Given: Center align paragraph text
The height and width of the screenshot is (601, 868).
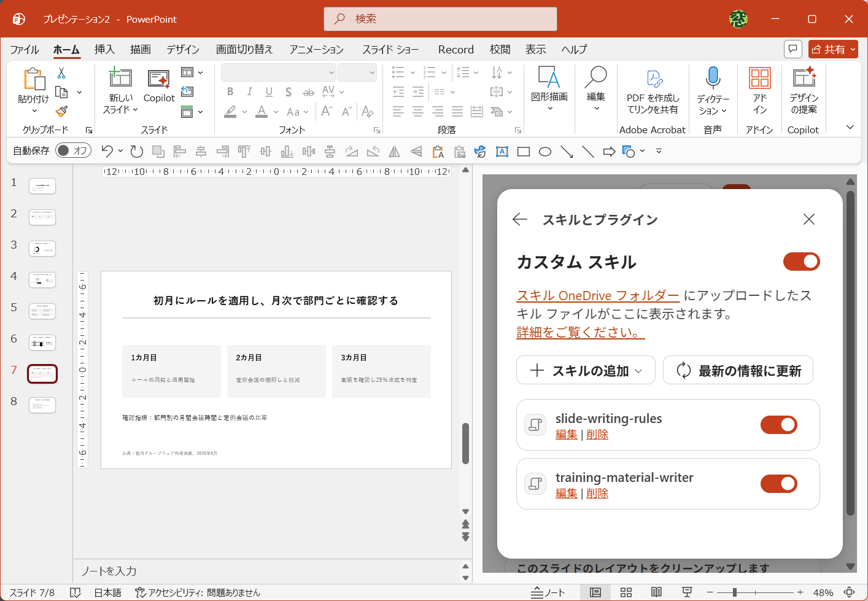Looking at the screenshot, I should pos(418,111).
